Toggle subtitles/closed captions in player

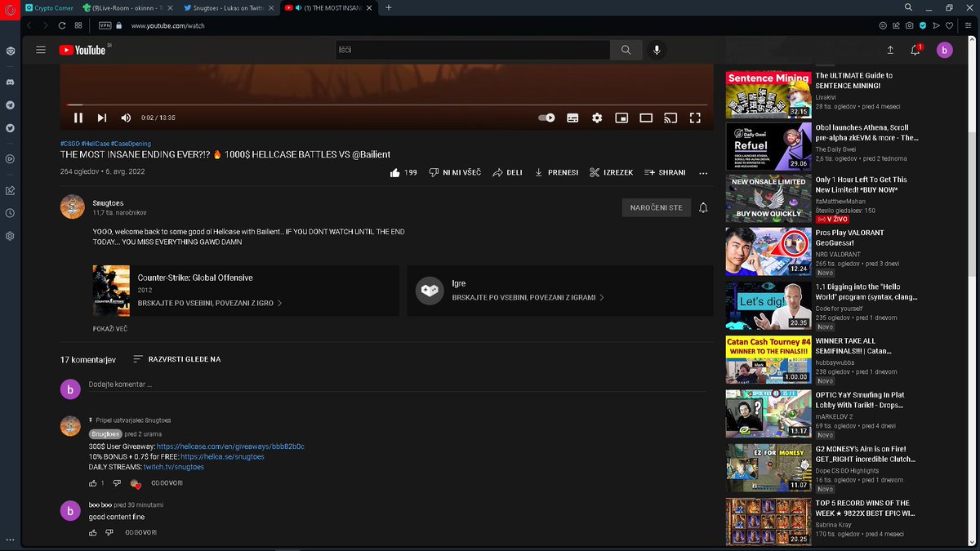click(x=572, y=118)
